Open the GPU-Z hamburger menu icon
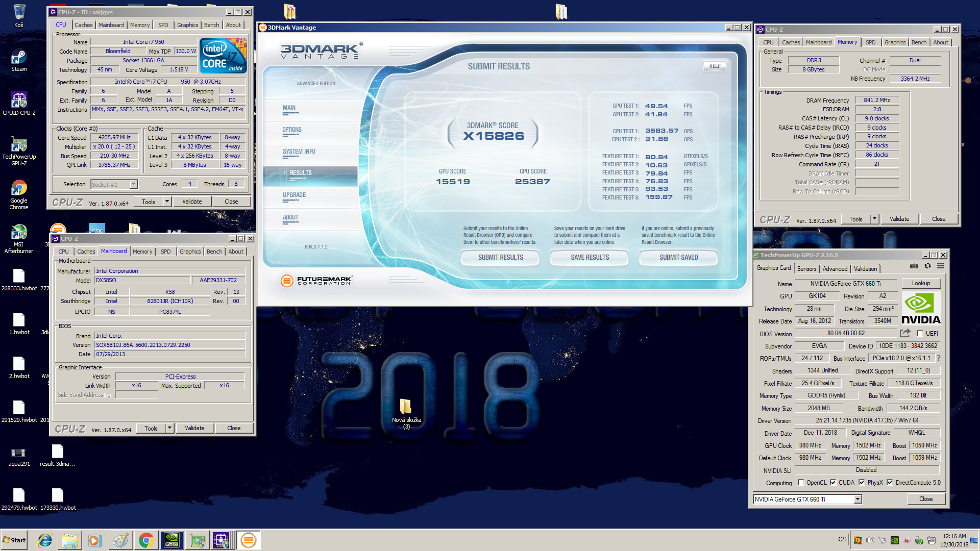 [x=940, y=266]
